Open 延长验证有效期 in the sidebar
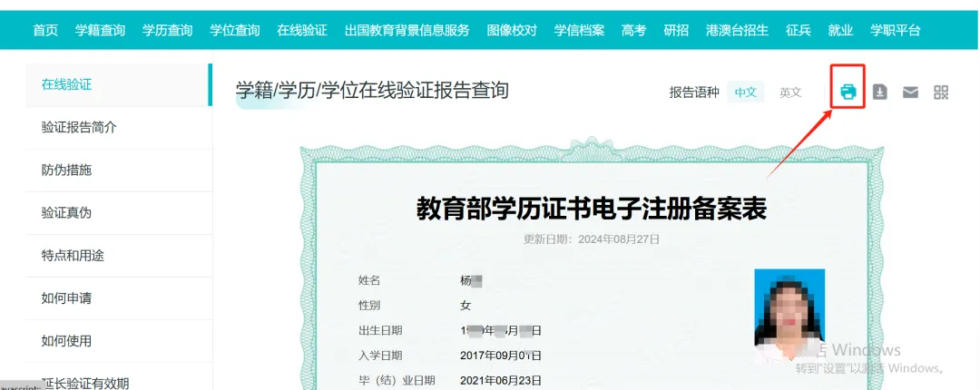980x390 pixels. pyautogui.click(x=119, y=377)
